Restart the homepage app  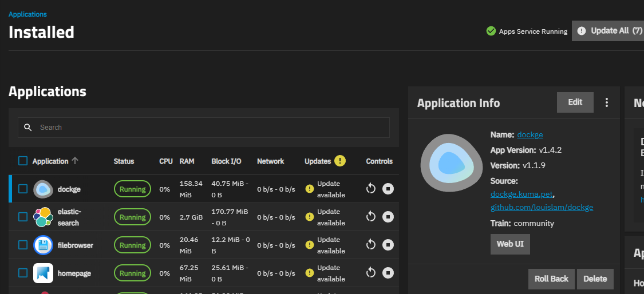(371, 273)
